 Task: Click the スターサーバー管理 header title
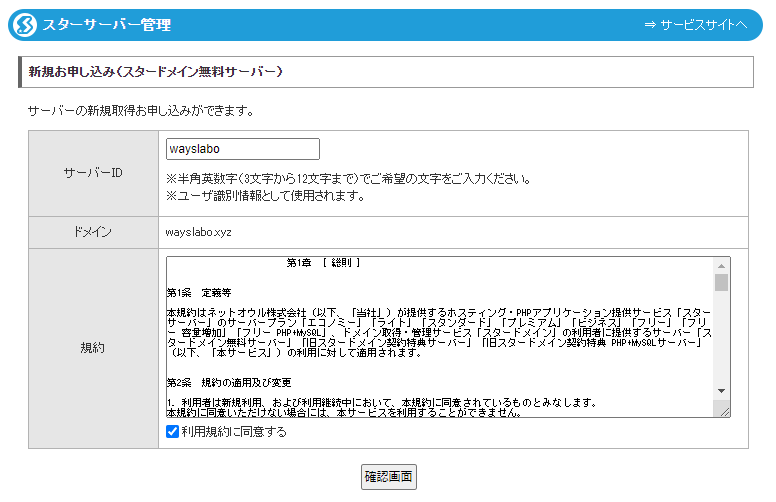[106, 25]
